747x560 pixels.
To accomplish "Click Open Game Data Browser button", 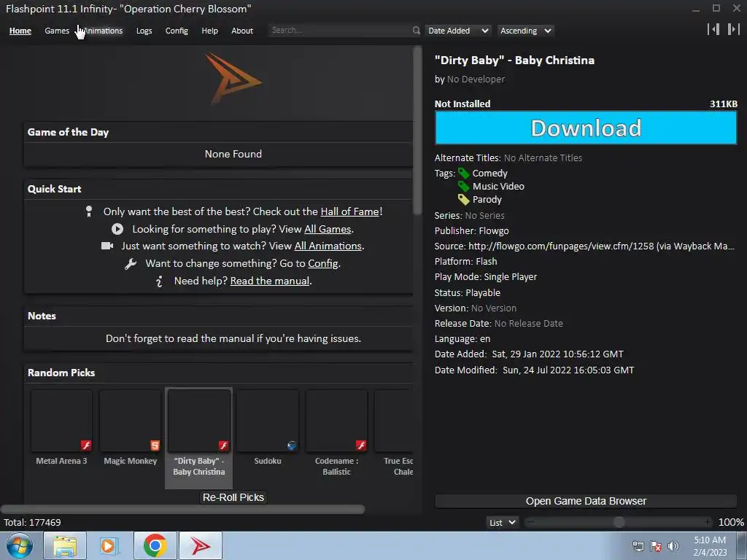I will tap(586, 501).
